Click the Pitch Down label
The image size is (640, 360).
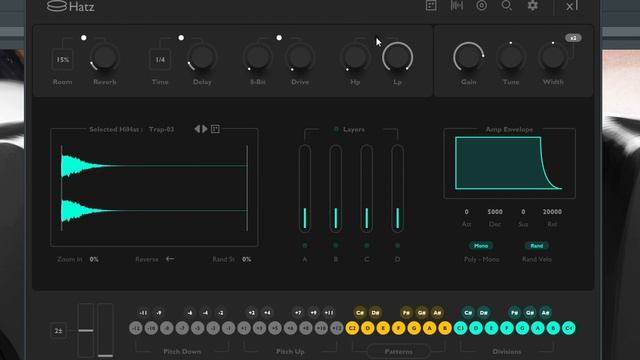pyautogui.click(x=182, y=351)
